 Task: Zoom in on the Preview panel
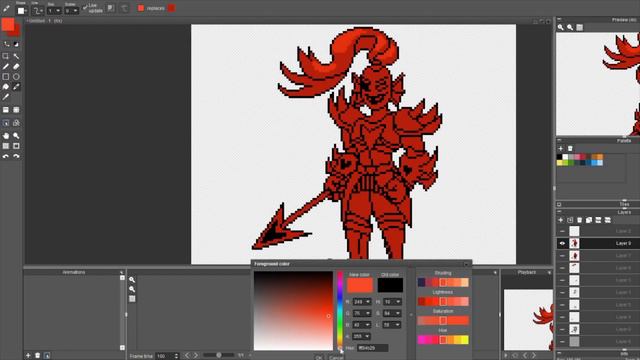[561, 27]
